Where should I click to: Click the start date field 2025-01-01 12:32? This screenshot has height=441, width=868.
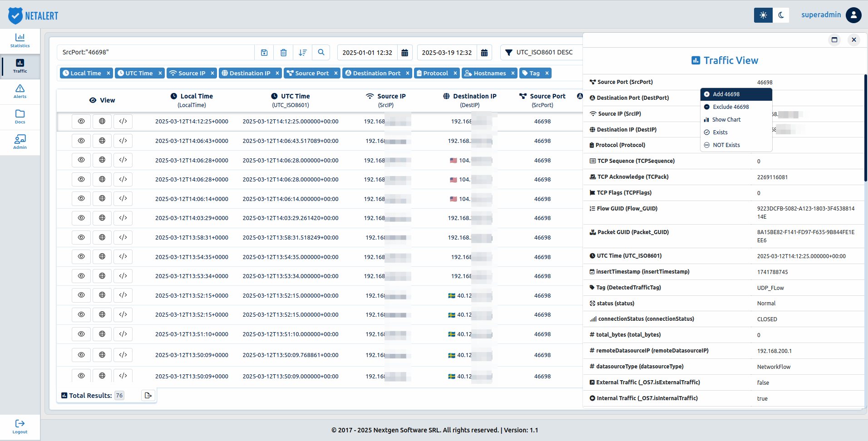point(367,53)
